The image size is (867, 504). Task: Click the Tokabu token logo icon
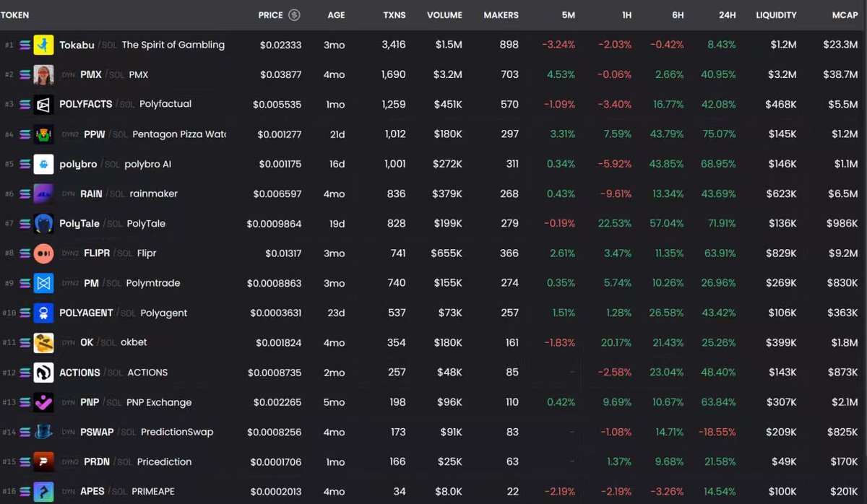pos(44,45)
